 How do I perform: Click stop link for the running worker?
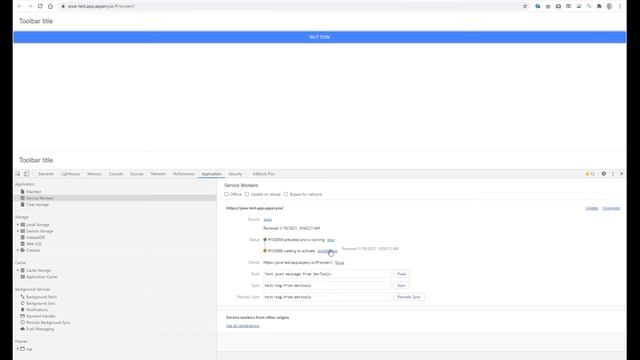click(x=331, y=240)
